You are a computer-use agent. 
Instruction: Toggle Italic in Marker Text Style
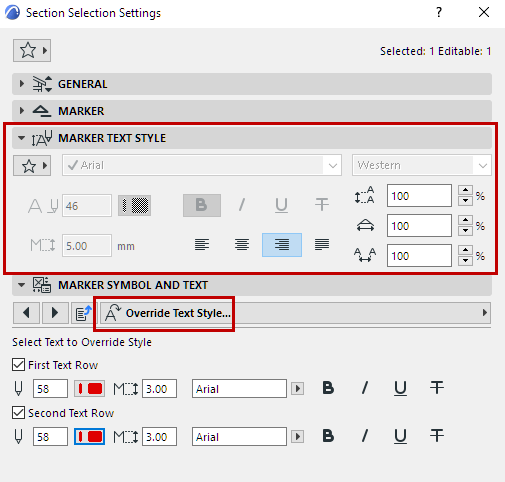[242, 205]
